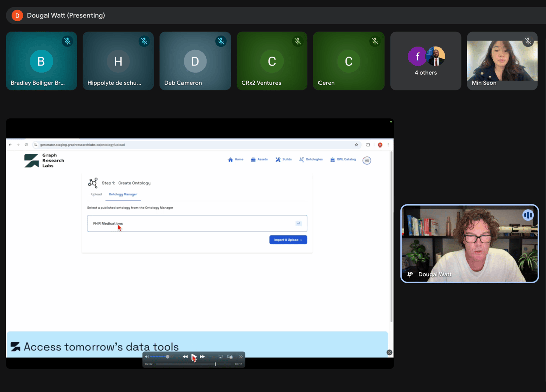Expand more player options chevrons
The width and height of the screenshot is (546, 392).
(241, 357)
